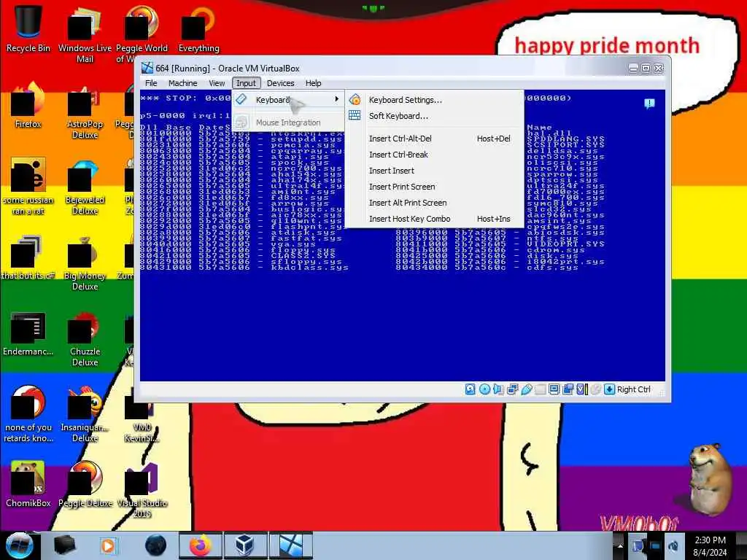Open the Devices menu

(281, 83)
